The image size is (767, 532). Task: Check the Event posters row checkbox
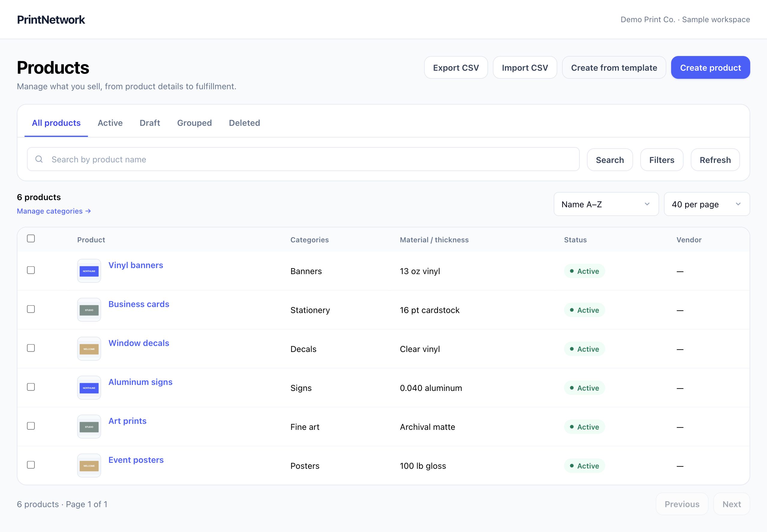pos(31,465)
